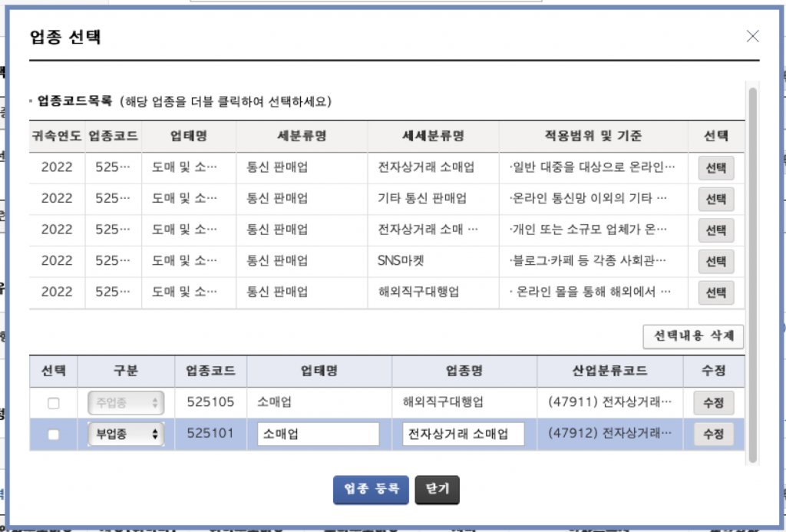Open the 부업종 classification dropdown
Screen dimensions: 786x532
point(126,435)
